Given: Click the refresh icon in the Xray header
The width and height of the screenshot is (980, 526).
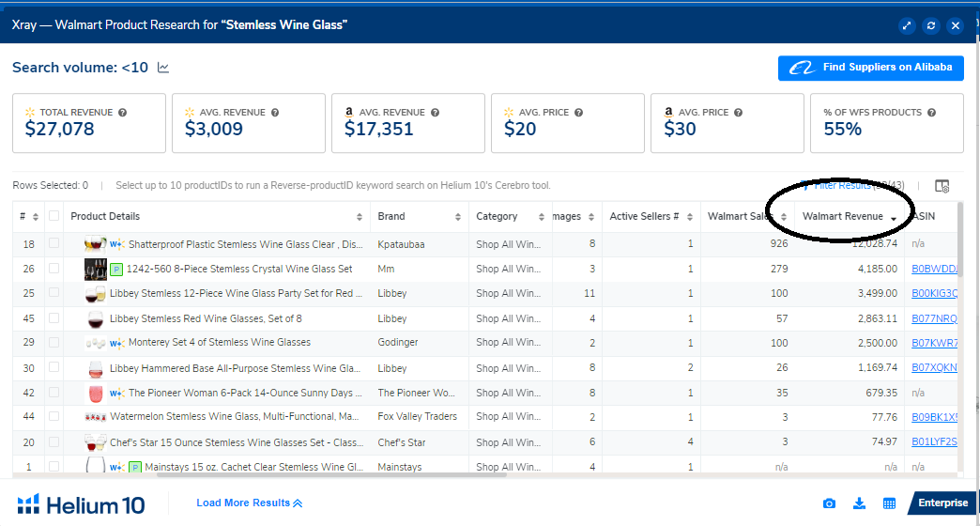Looking at the screenshot, I should [931, 25].
